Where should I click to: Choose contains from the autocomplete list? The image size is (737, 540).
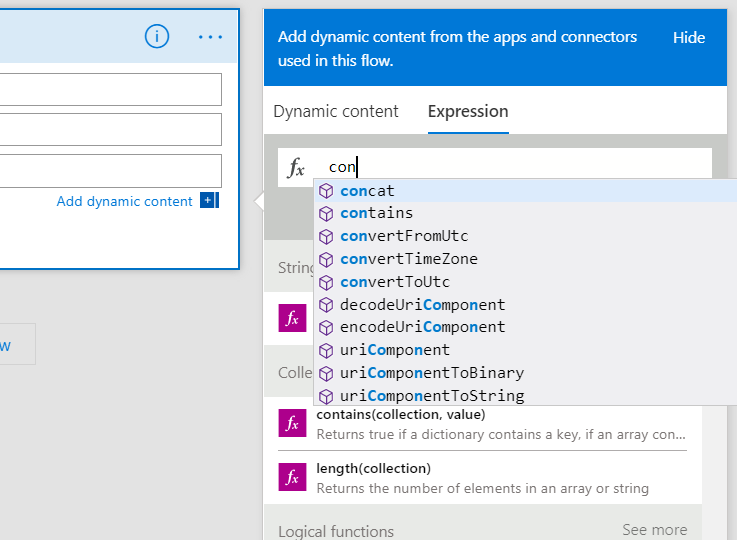pyautogui.click(x=377, y=213)
